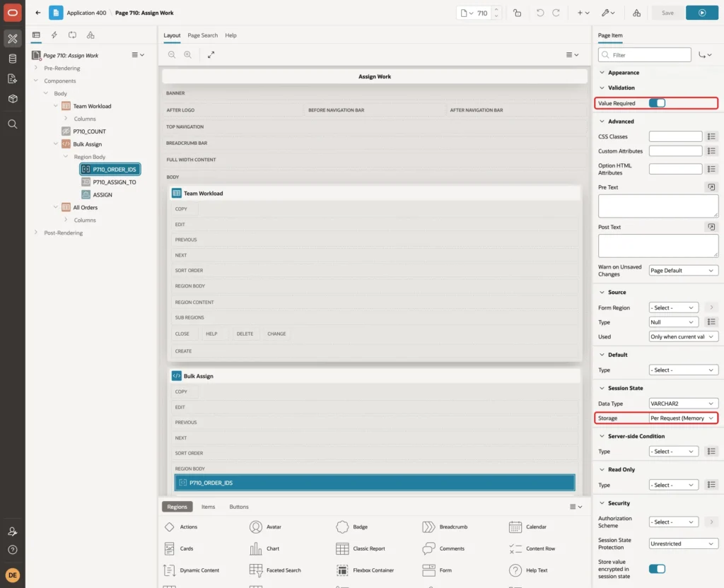Select the All Orders region in tree
This screenshot has height=588, width=724.
point(85,208)
